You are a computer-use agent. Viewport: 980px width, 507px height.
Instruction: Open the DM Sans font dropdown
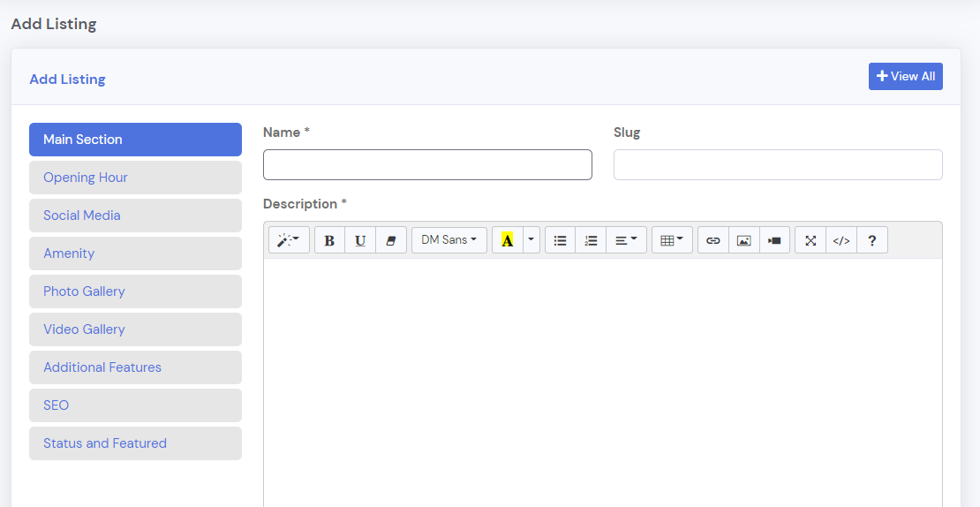449,240
